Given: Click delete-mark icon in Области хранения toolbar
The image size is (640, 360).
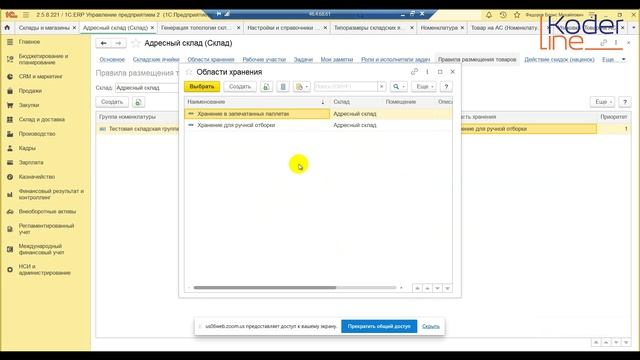Looking at the screenshot, I should (x=283, y=87).
